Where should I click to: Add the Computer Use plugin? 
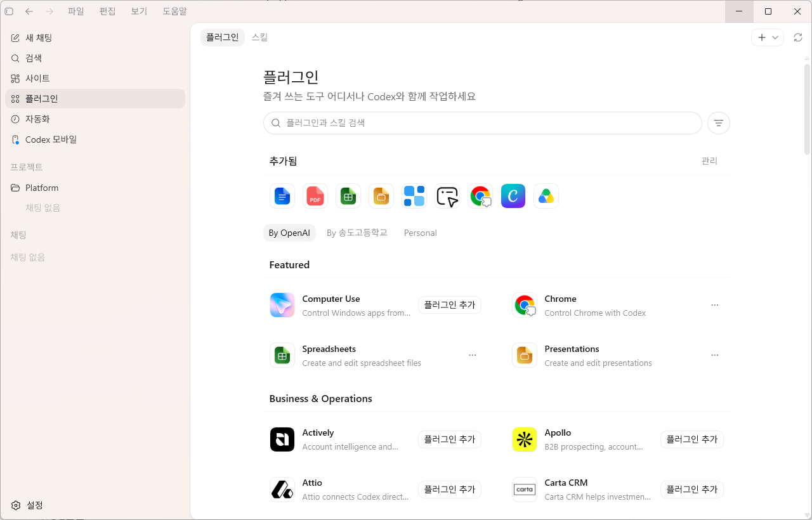point(450,305)
